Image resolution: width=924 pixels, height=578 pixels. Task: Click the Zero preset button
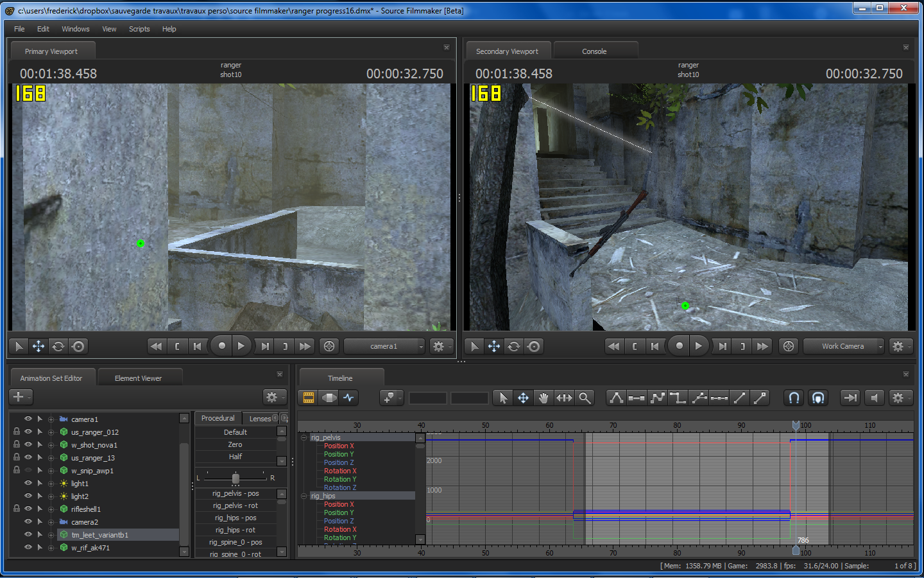pos(235,444)
